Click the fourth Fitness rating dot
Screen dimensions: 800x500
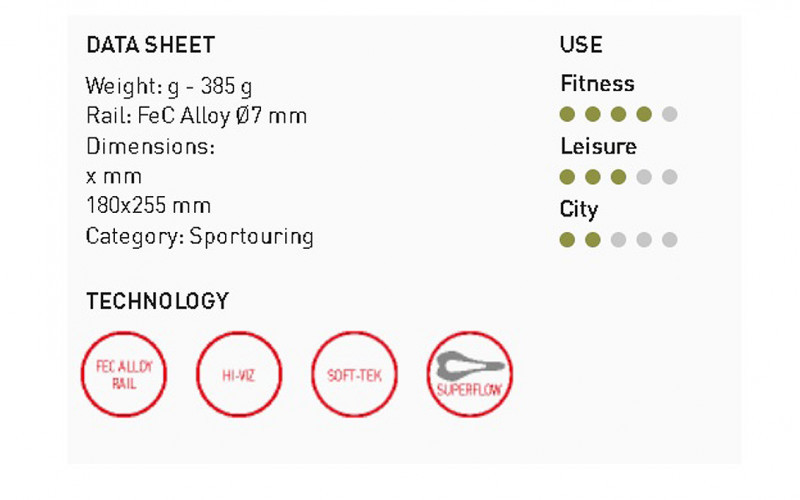point(644,114)
